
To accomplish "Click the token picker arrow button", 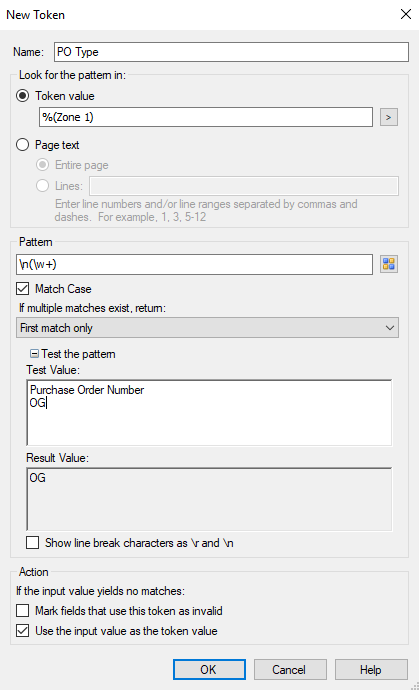I will click(389, 117).
